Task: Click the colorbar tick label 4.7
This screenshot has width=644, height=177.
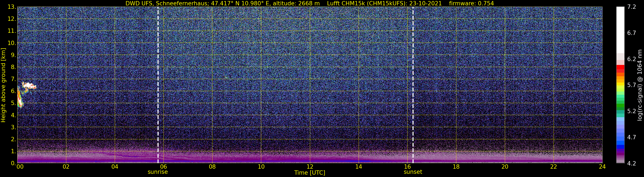Action: 632,137
